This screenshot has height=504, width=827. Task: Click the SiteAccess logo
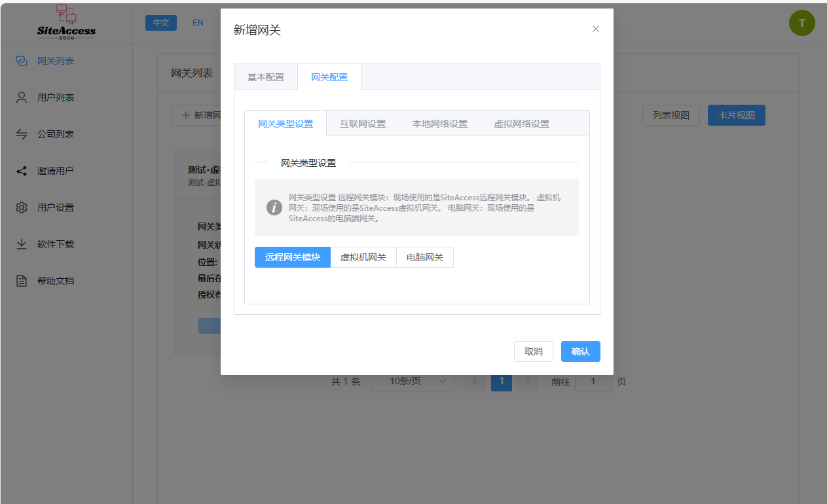pyautogui.click(x=66, y=23)
